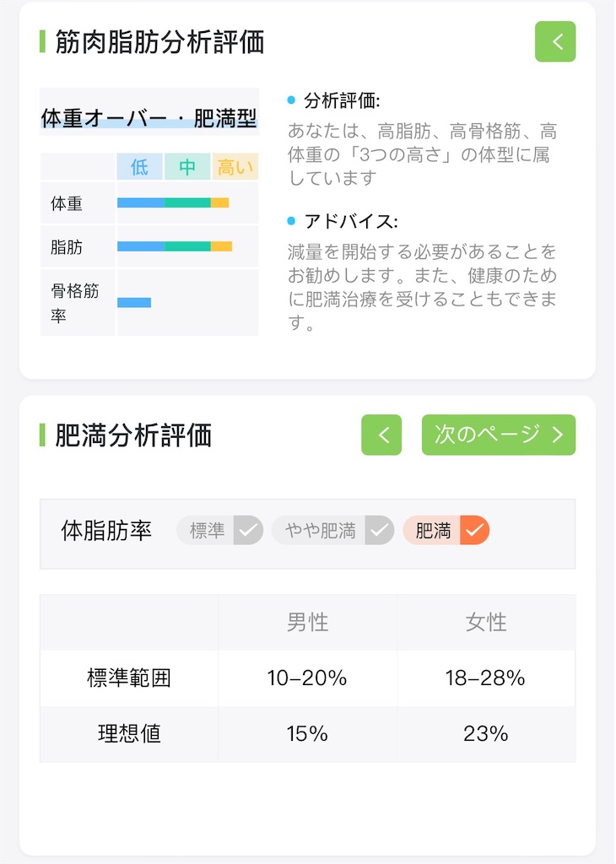Click the 骨格筋率 blue bar
The height and width of the screenshot is (864, 616).
pos(134,302)
